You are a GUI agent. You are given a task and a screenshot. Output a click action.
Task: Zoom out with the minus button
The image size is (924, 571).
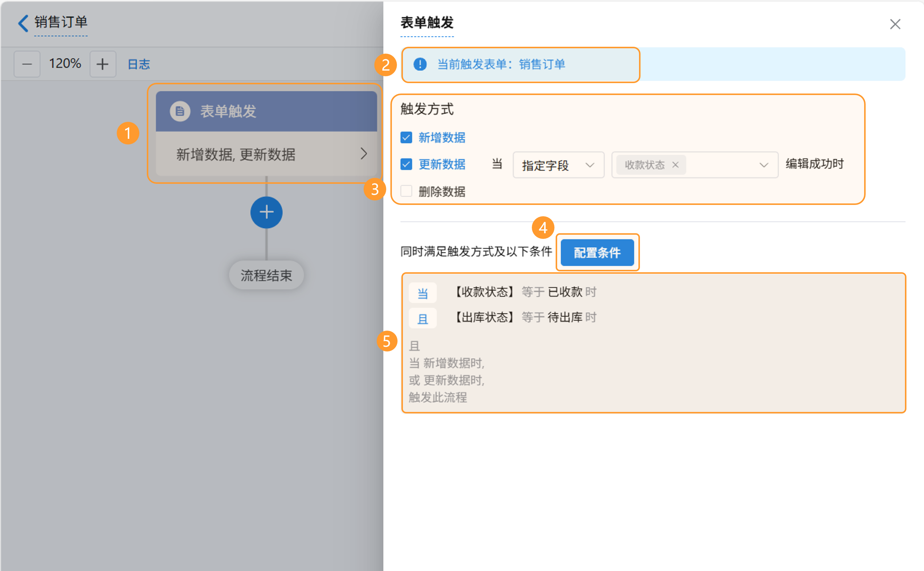27,64
